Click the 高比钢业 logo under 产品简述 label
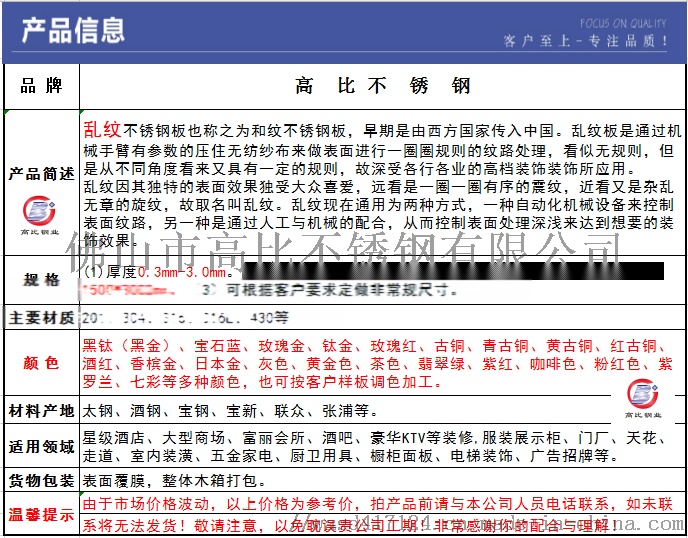The height and width of the screenshot is (538, 688). click(x=40, y=215)
